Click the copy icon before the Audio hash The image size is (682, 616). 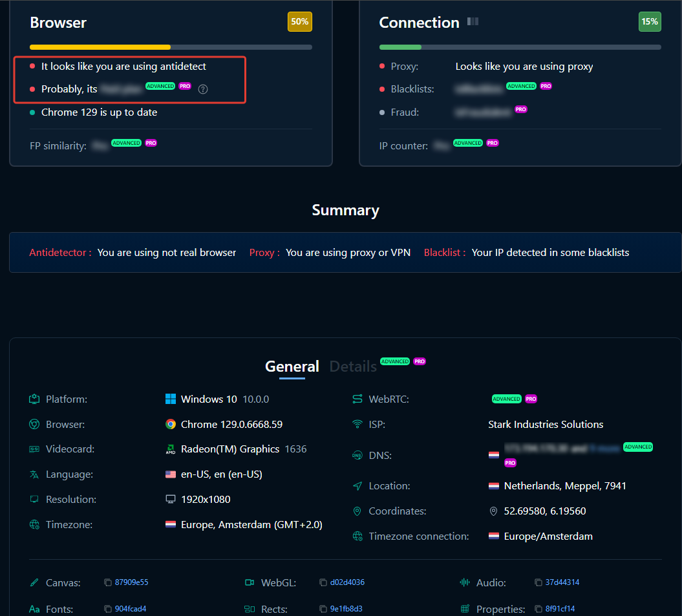[538, 582]
